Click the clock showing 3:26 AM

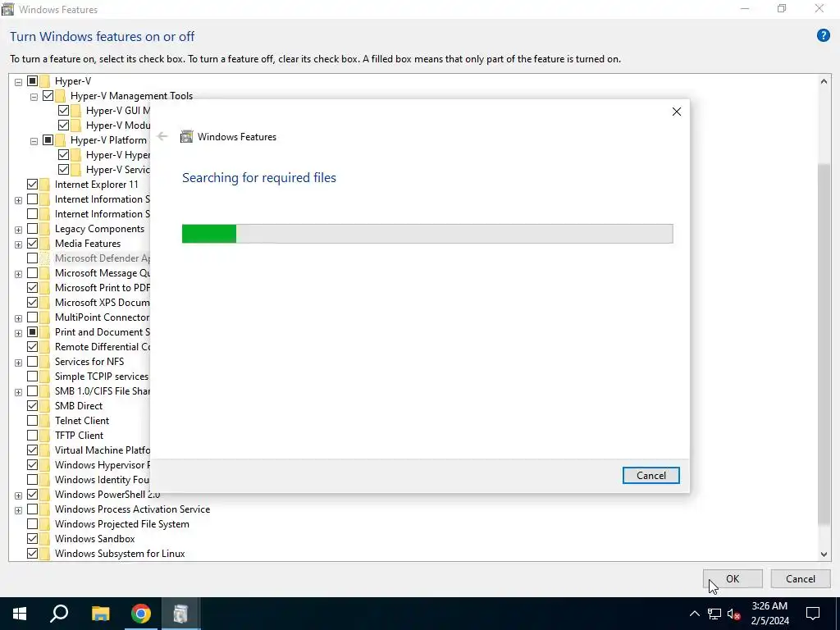[769, 606]
